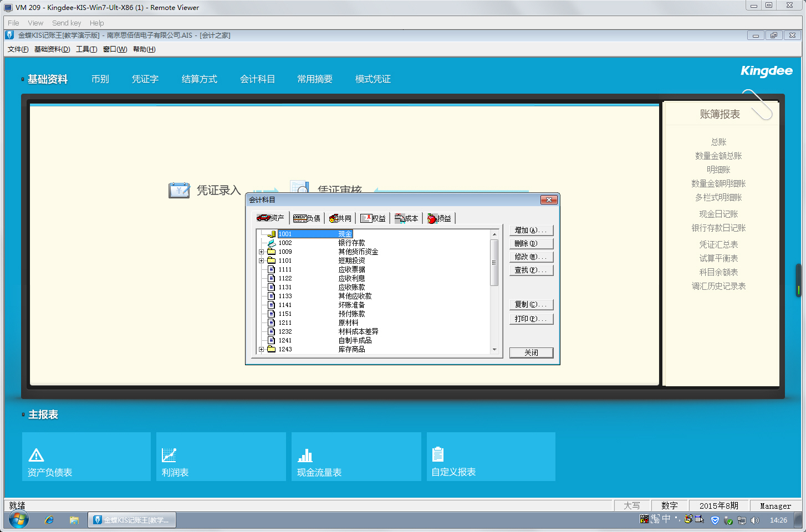Click the MSPY input method tray icon

[644, 519]
